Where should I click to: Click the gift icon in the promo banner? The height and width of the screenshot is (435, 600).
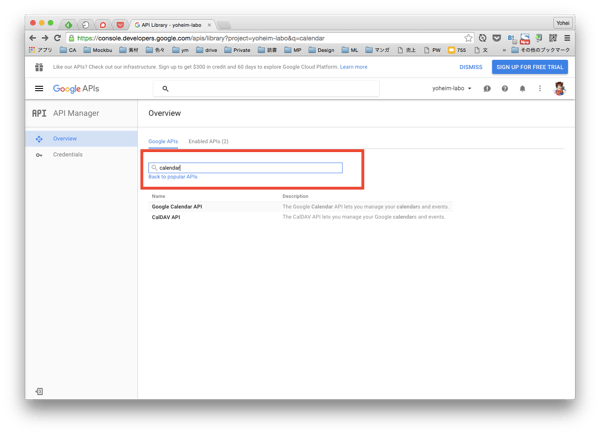[39, 67]
